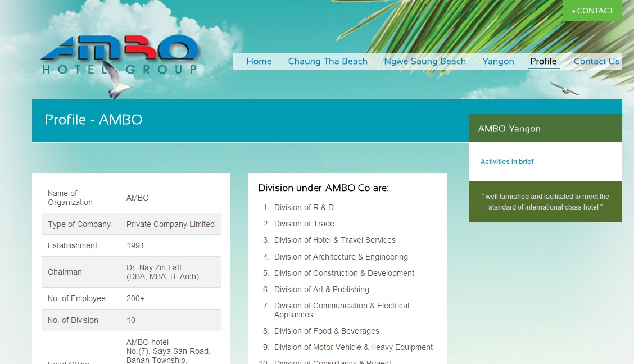Open the Chaung Tha Beach menu item
Viewport: 634px width, 364px height.
pyautogui.click(x=328, y=61)
